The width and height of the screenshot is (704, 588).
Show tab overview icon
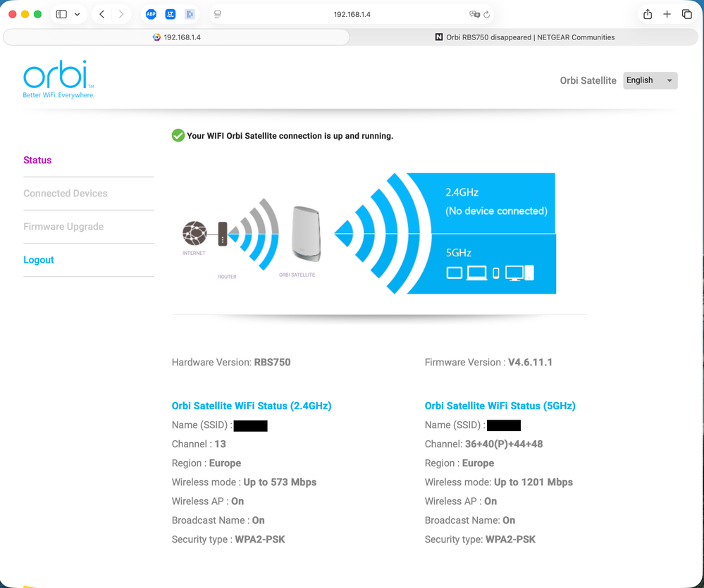tap(687, 14)
